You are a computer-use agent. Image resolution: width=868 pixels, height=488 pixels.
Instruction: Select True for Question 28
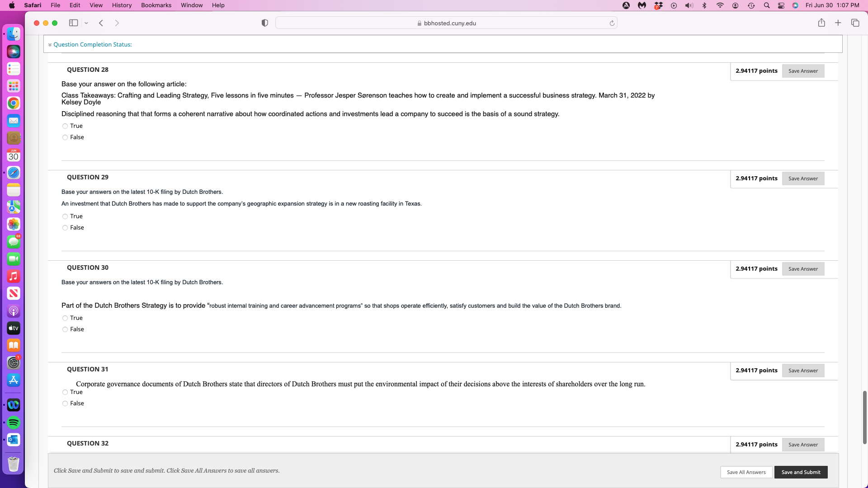[65, 126]
